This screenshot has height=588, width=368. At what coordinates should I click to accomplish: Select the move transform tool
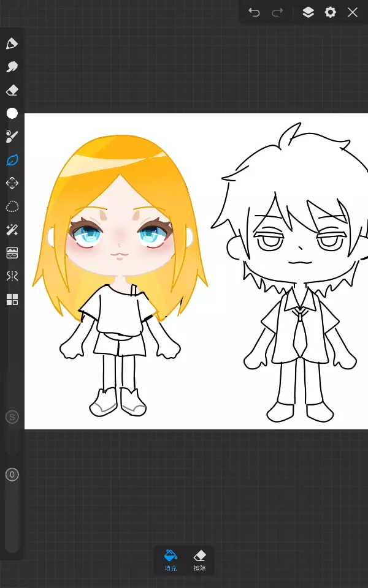click(x=12, y=183)
